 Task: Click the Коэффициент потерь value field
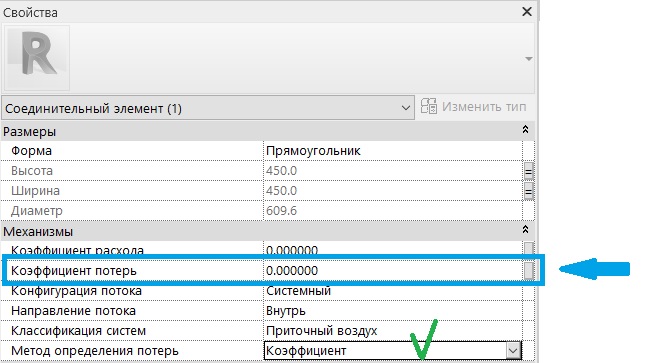tap(393, 270)
